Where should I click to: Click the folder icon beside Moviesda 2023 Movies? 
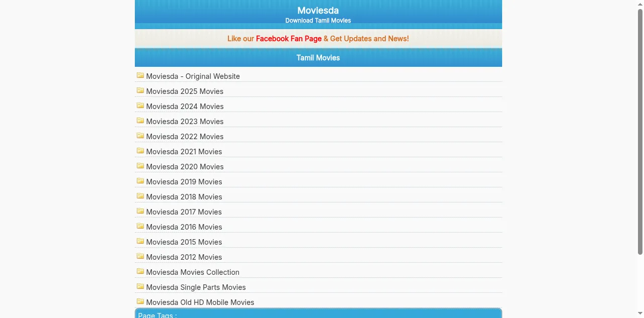[140, 121]
